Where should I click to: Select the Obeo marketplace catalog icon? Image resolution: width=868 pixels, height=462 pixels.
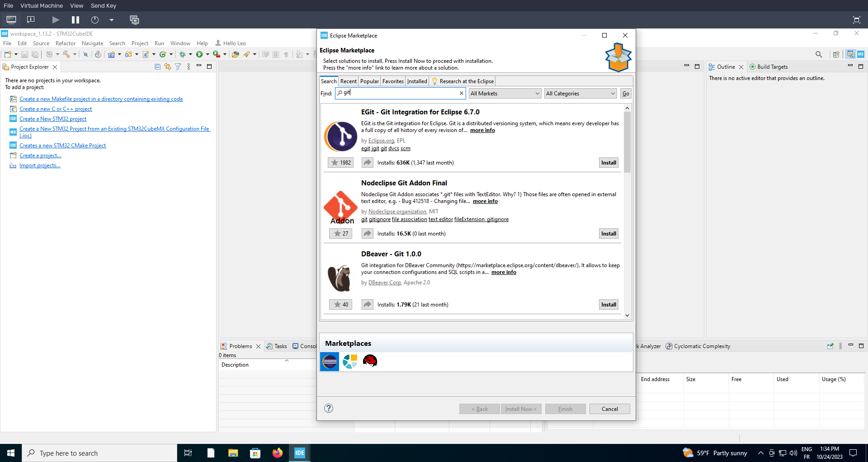pos(350,362)
